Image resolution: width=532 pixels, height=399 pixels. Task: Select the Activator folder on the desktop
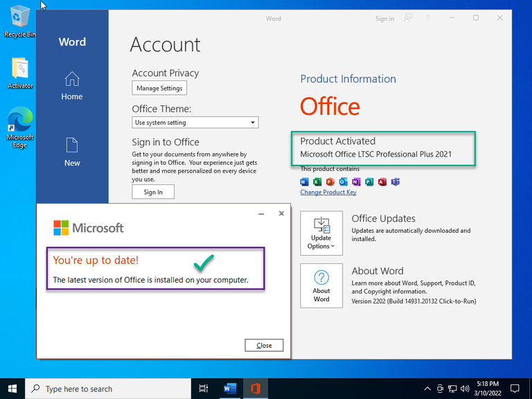tap(20, 73)
